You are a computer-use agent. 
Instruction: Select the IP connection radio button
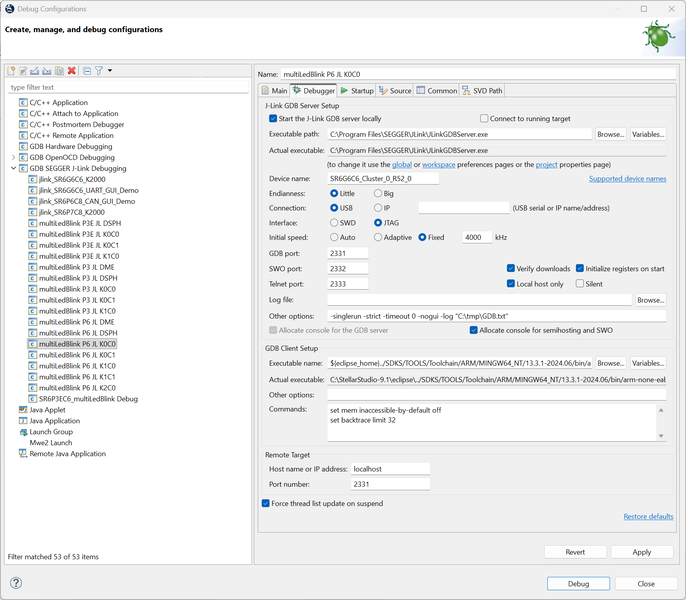(378, 208)
